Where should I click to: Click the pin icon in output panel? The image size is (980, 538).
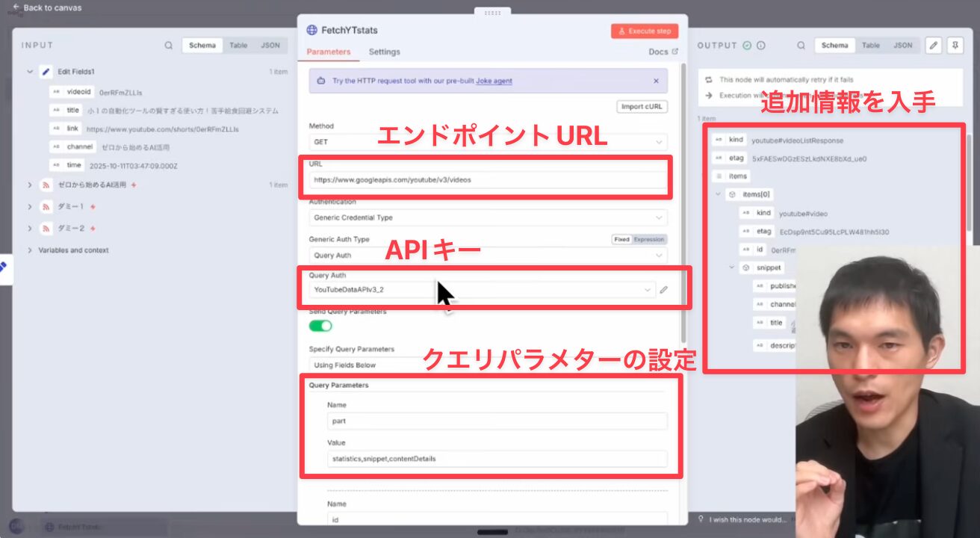pos(955,46)
